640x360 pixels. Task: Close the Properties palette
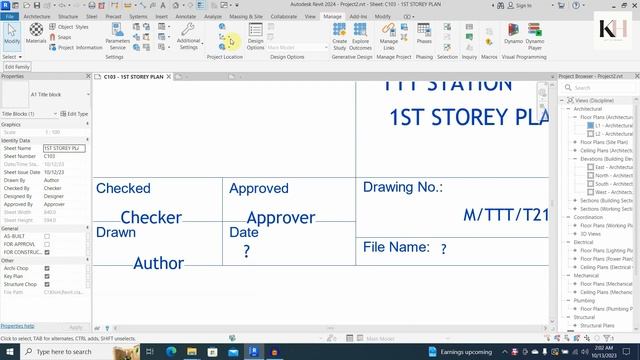coord(88,76)
